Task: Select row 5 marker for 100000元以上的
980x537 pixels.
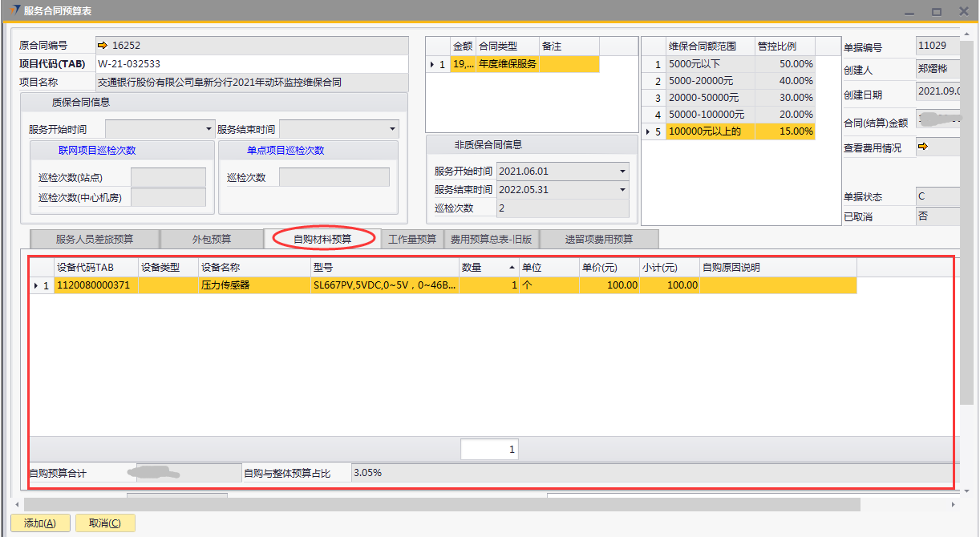Action: (653, 131)
